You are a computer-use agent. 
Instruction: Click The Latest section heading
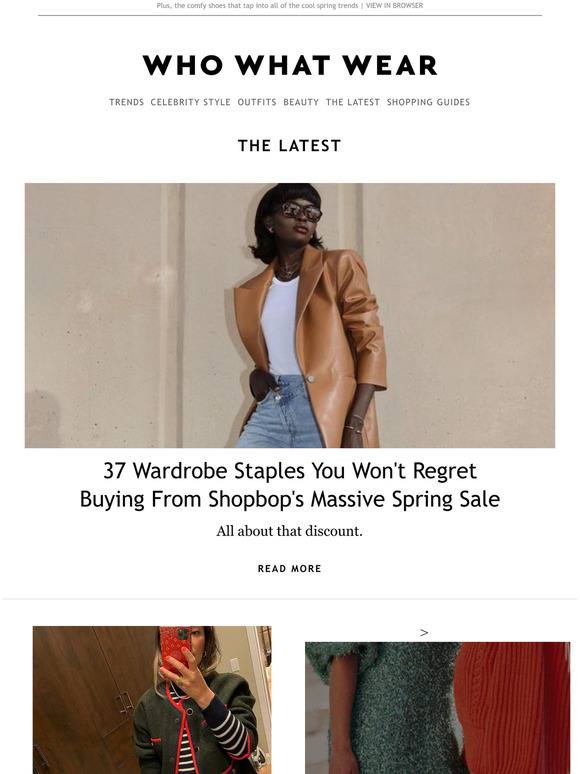coord(290,146)
